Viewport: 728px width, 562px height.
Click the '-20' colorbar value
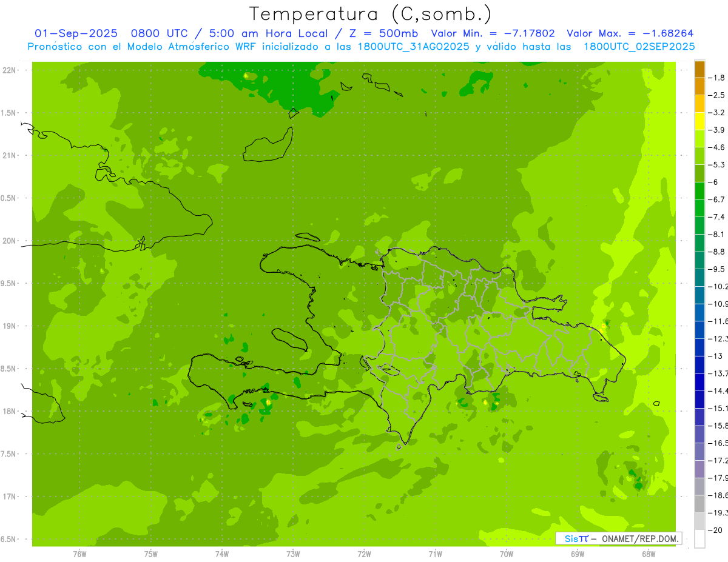(716, 530)
